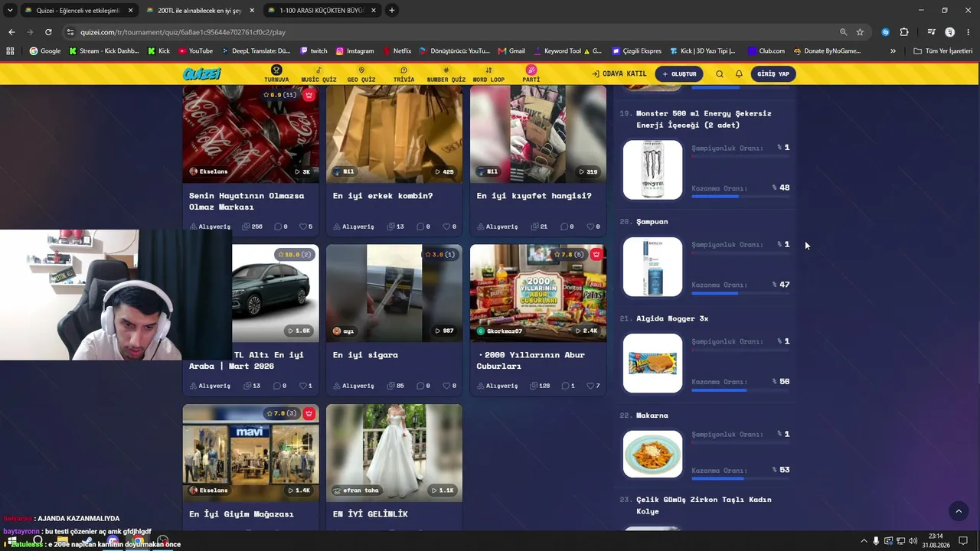Close the Quizei - Eğlenceli tab

(130, 11)
